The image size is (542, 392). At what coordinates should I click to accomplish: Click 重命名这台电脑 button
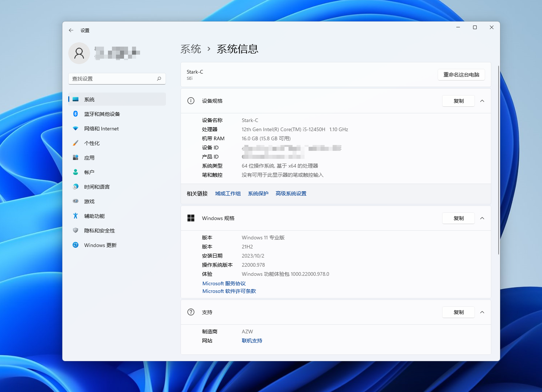pyautogui.click(x=461, y=75)
